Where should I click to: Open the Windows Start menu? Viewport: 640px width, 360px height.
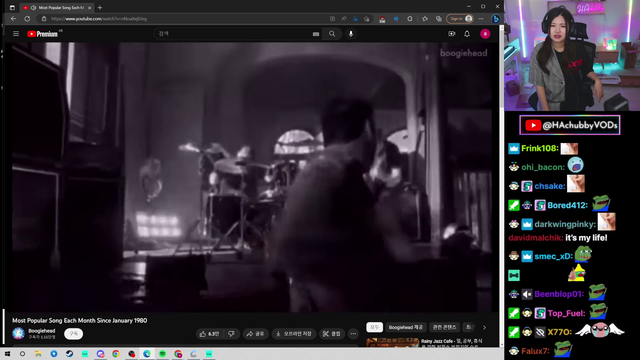click(7, 354)
